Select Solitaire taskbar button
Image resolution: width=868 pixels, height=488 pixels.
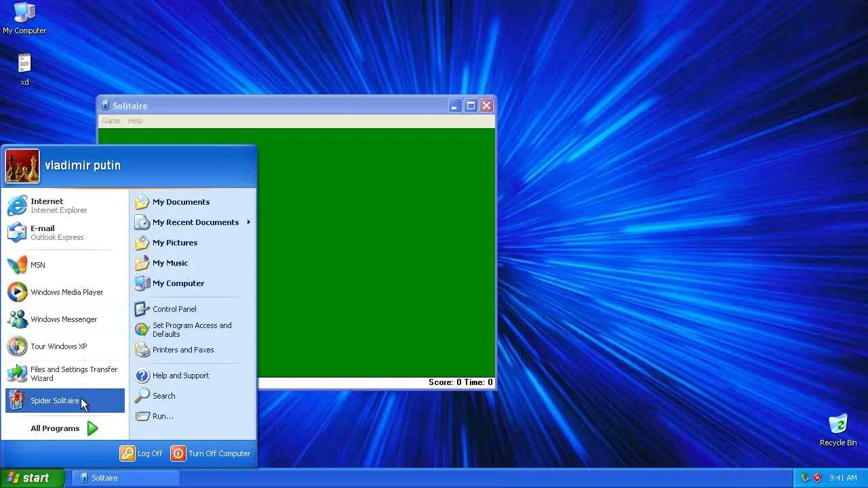pyautogui.click(x=127, y=478)
